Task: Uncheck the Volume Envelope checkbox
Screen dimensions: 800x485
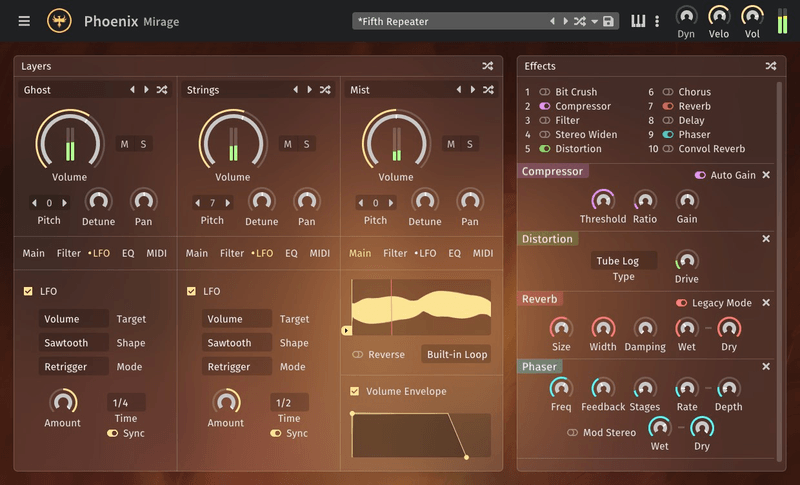Action: (355, 391)
